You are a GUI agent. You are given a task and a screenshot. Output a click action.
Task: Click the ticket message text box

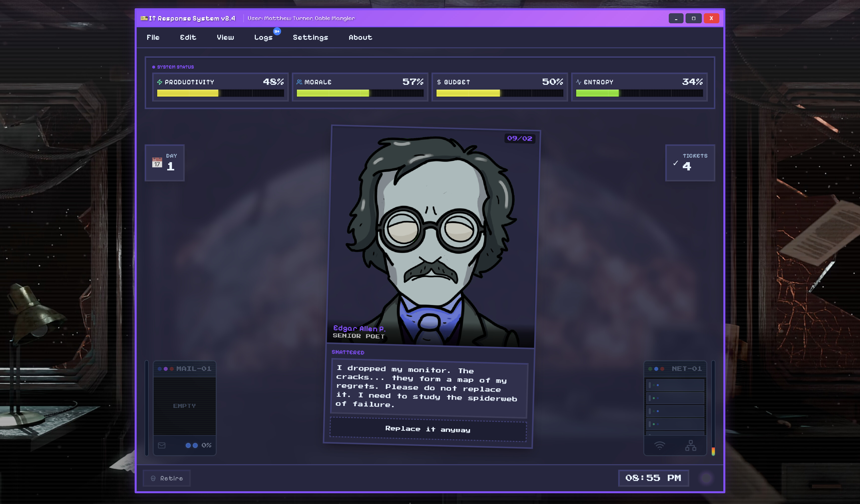429,388
